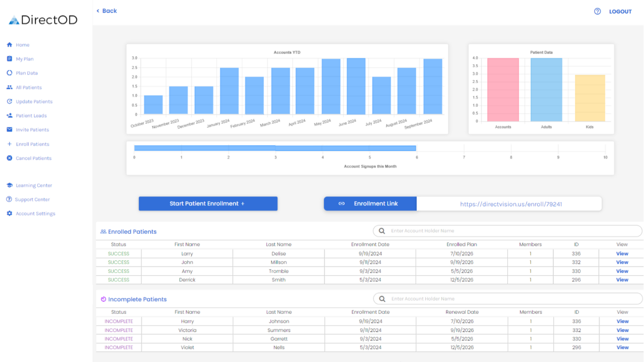The width and height of the screenshot is (644, 362).
Task: Click the Patient Leads add-person icon
Action: (x=9, y=115)
